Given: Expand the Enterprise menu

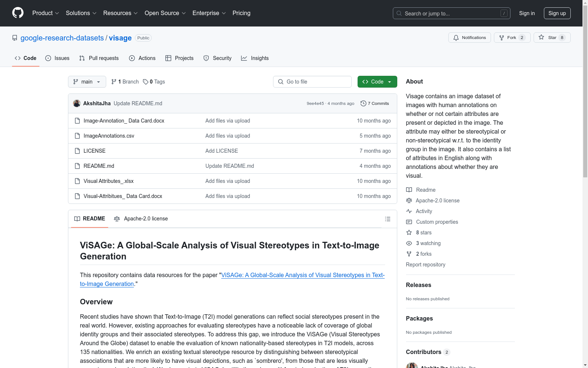Looking at the screenshot, I should point(209,13).
